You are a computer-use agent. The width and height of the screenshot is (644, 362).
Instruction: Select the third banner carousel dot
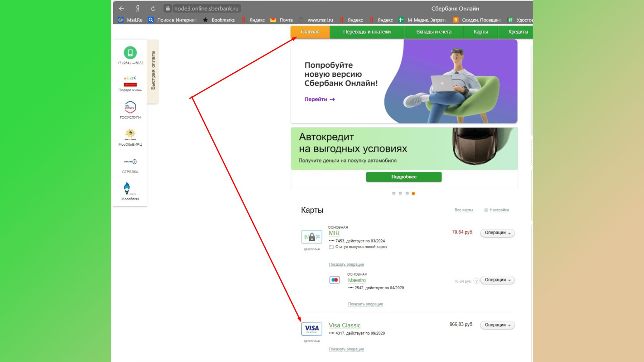click(407, 193)
